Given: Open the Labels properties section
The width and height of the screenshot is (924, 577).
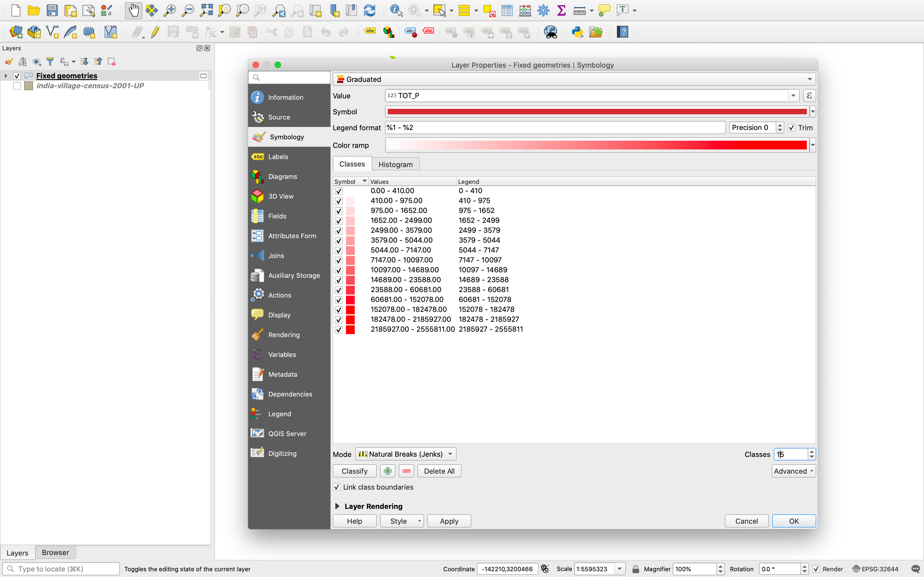Looking at the screenshot, I should [x=278, y=157].
